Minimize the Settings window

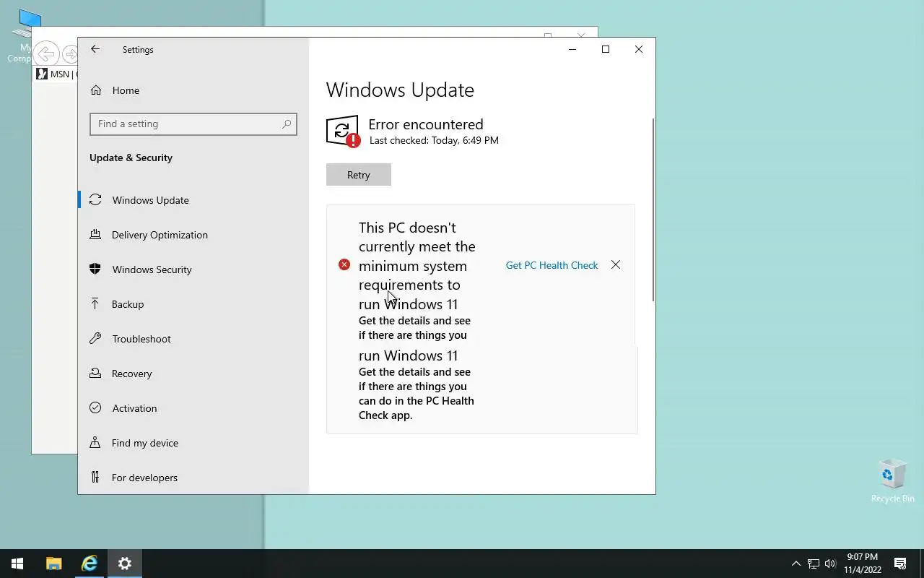coord(572,49)
